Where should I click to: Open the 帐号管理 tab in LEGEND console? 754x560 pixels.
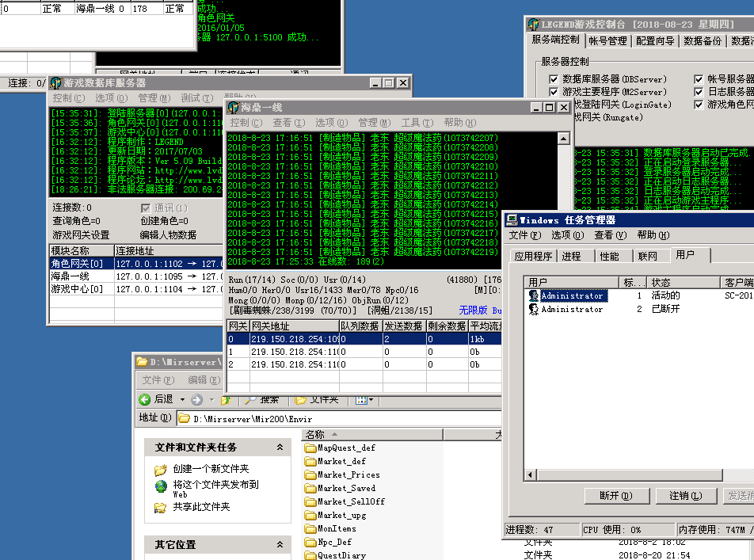pyautogui.click(x=607, y=41)
